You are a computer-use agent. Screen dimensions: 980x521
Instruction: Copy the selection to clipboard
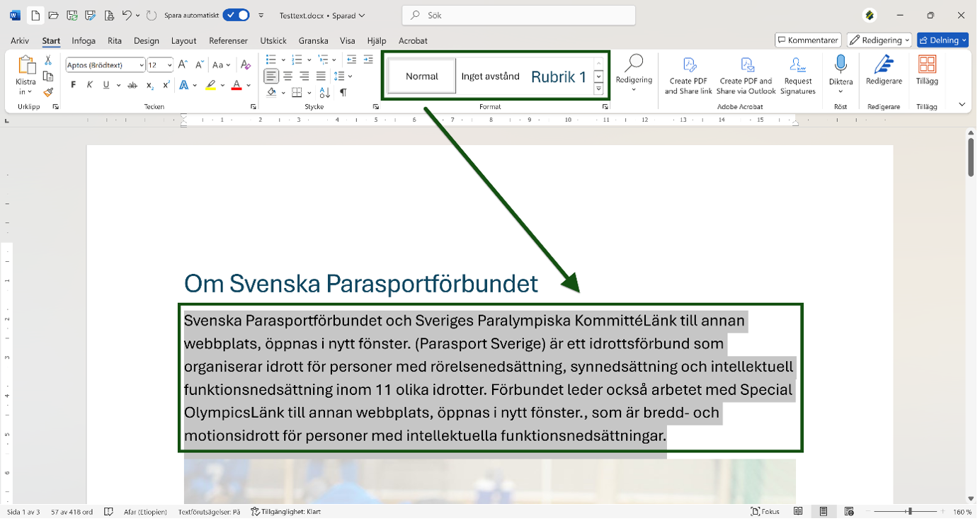[48, 76]
